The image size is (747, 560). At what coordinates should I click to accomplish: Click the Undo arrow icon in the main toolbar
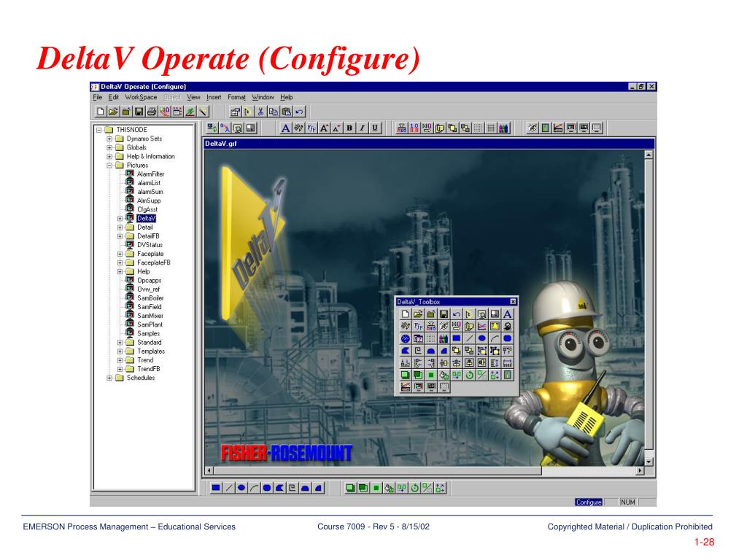click(x=298, y=112)
